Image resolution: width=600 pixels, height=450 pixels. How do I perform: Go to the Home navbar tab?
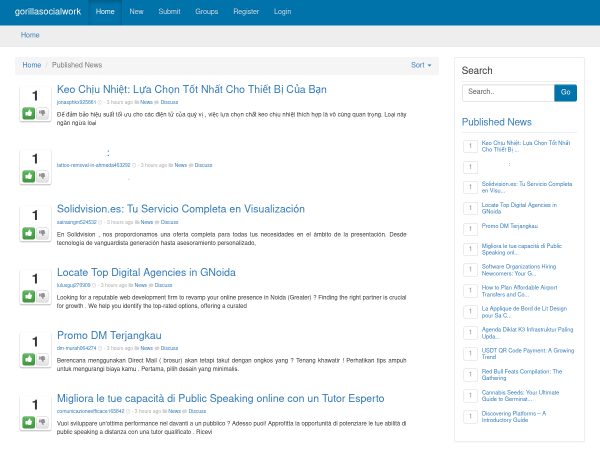(x=105, y=12)
